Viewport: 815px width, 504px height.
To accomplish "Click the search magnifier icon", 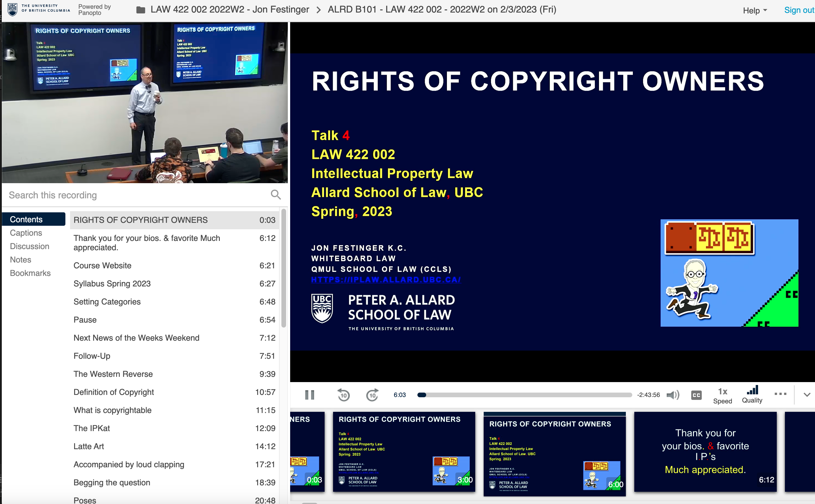I will [x=276, y=195].
